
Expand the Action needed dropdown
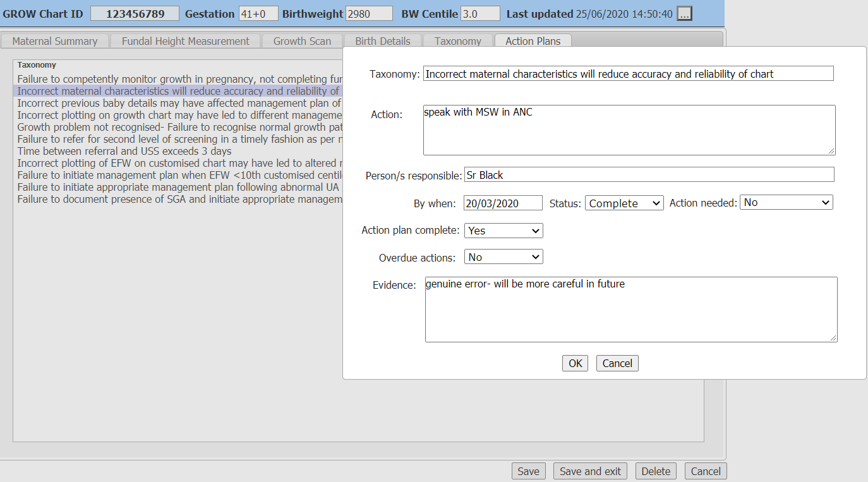click(786, 203)
